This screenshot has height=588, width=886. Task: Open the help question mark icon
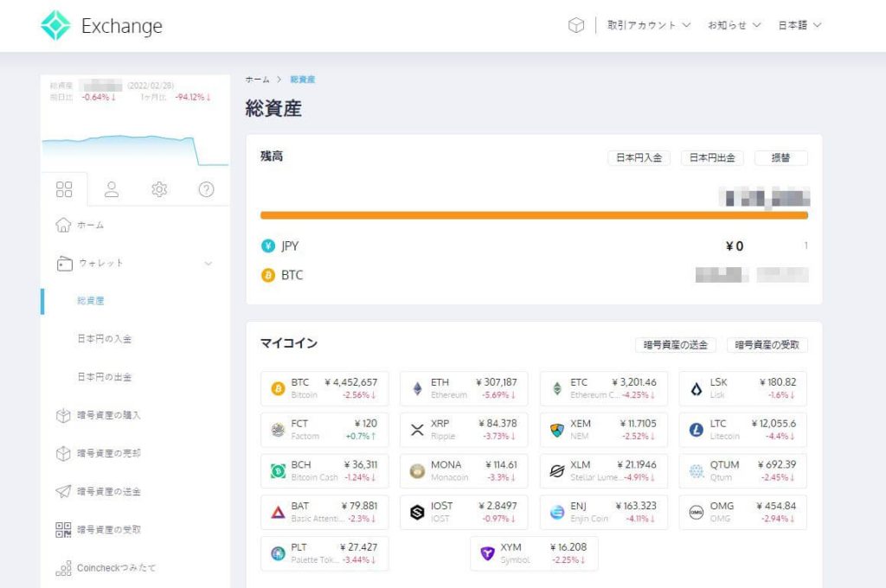click(206, 189)
